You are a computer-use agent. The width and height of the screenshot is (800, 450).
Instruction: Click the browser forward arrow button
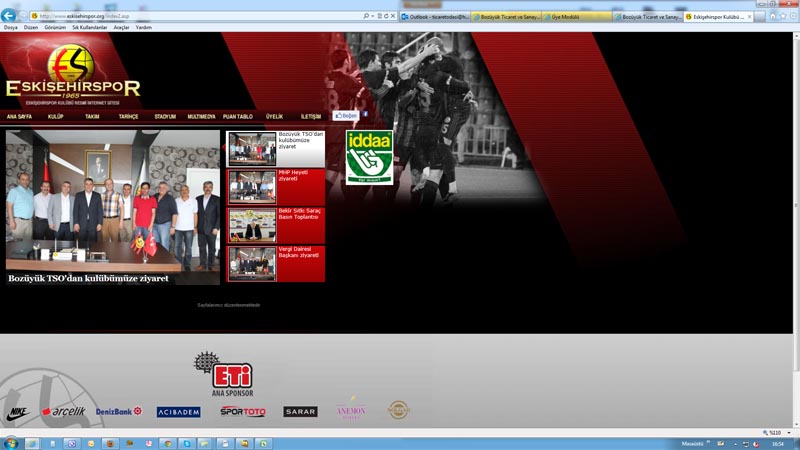(22, 16)
